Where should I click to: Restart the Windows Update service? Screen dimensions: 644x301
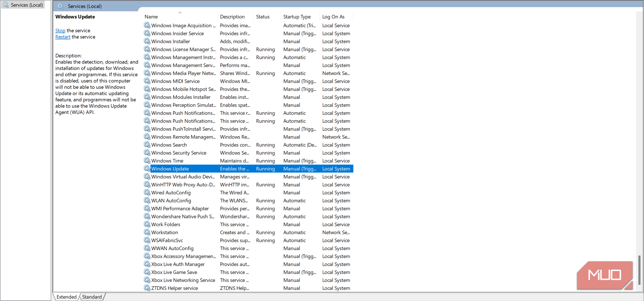point(63,37)
